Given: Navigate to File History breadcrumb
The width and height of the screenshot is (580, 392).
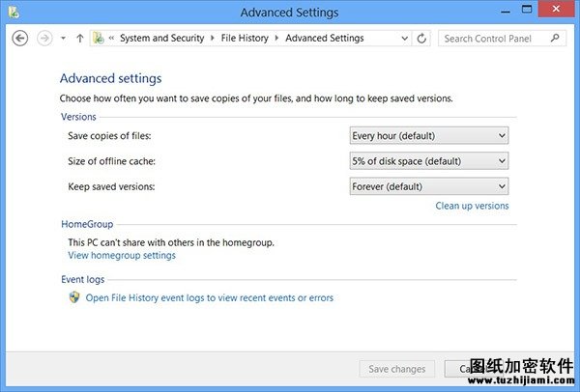Looking at the screenshot, I should 245,38.
